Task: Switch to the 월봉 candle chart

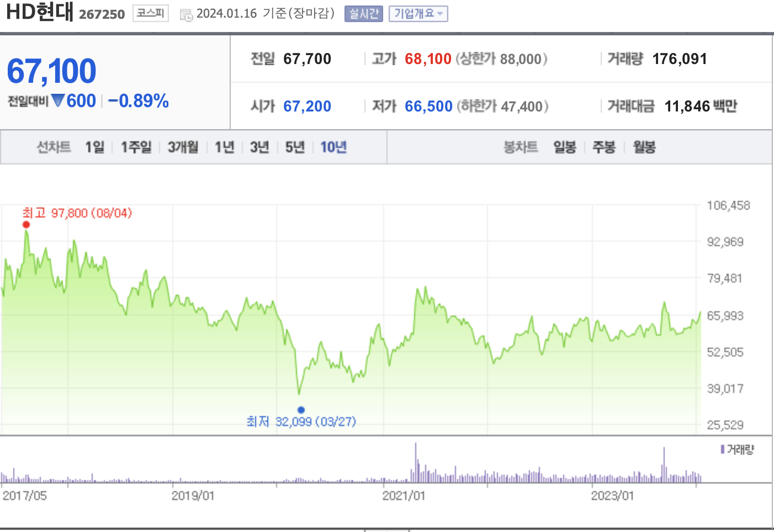Action: pyautogui.click(x=644, y=147)
